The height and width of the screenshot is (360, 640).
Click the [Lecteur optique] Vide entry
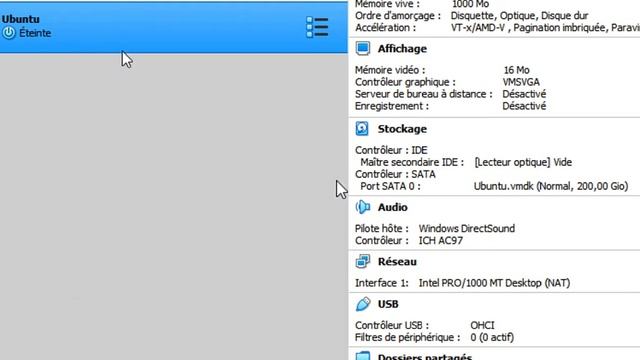click(523, 162)
